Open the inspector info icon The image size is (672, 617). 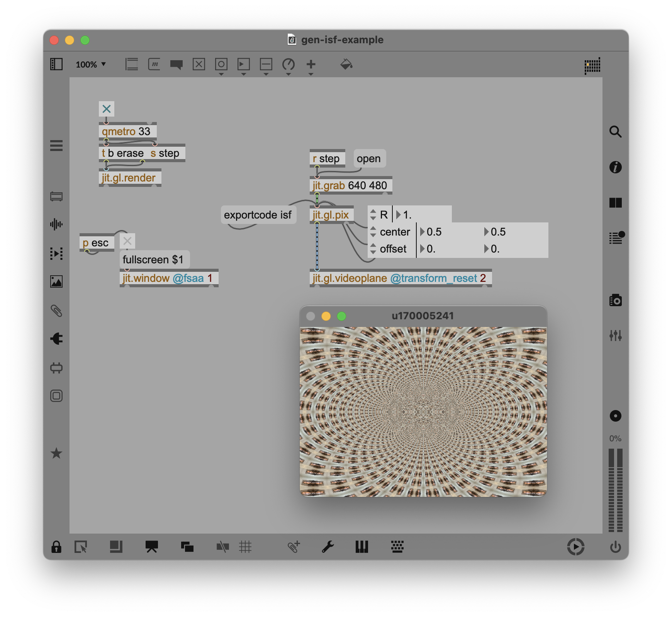pyautogui.click(x=615, y=167)
